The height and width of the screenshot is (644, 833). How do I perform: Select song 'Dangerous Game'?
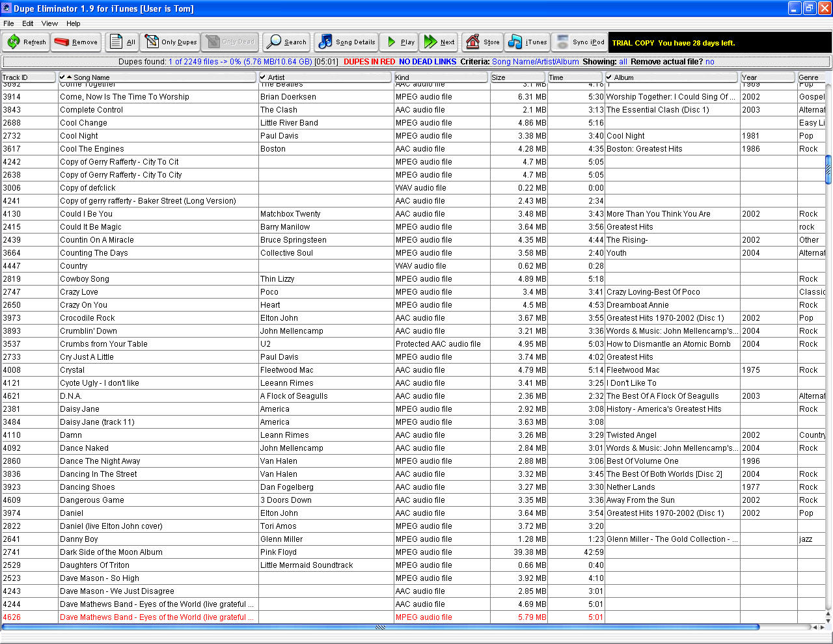[92, 500]
